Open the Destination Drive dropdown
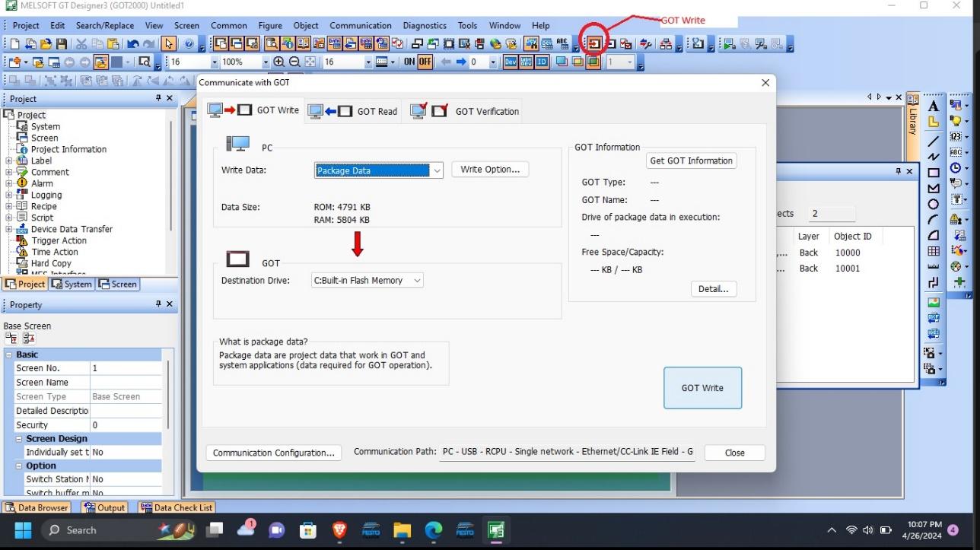 pos(417,281)
